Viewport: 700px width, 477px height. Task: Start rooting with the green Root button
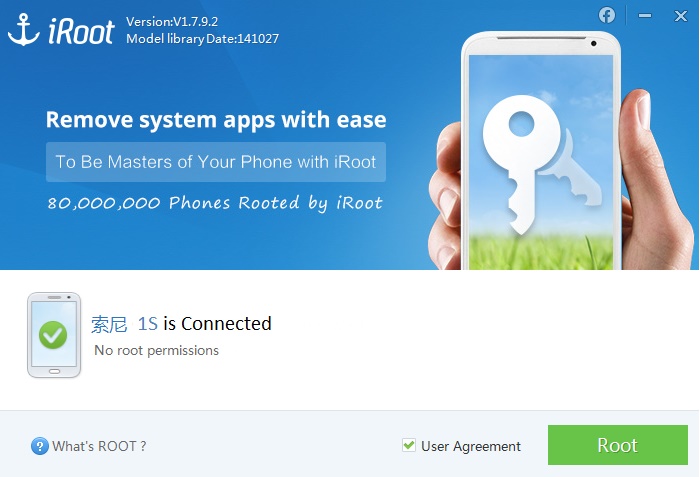[618, 445]
